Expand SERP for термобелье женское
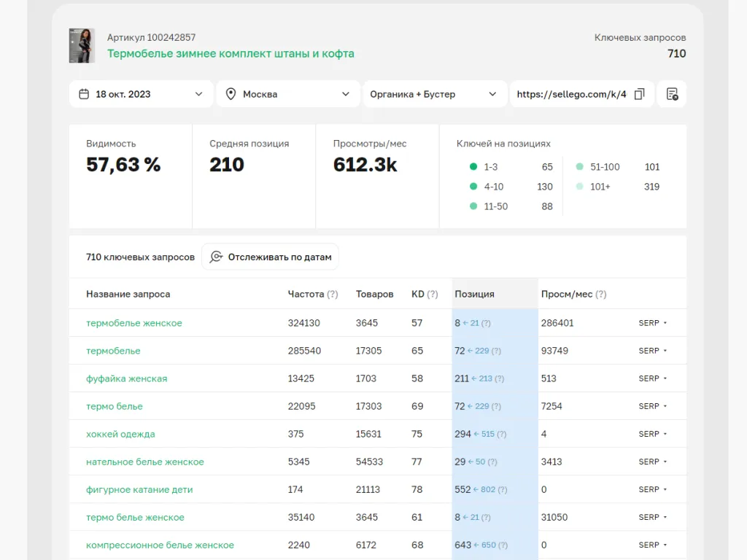Image resolution: width=747 pixels, height=560 pixels. [x=653, y=323]
